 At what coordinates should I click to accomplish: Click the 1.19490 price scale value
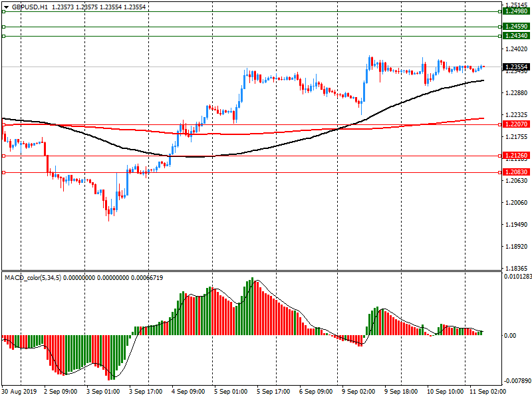[x=517, y=225]
